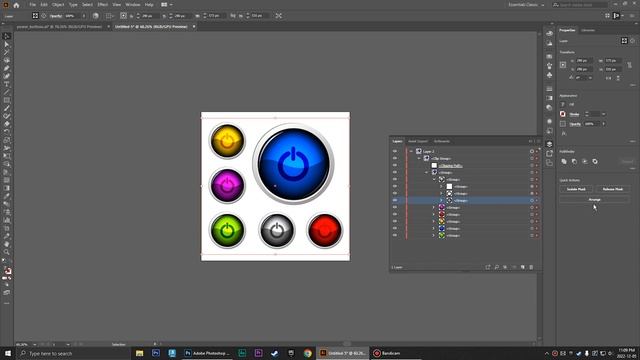Viewport: 640px width, 360px height.
Task: Click the reference point icon in Transform
Action: pos(563,65)
